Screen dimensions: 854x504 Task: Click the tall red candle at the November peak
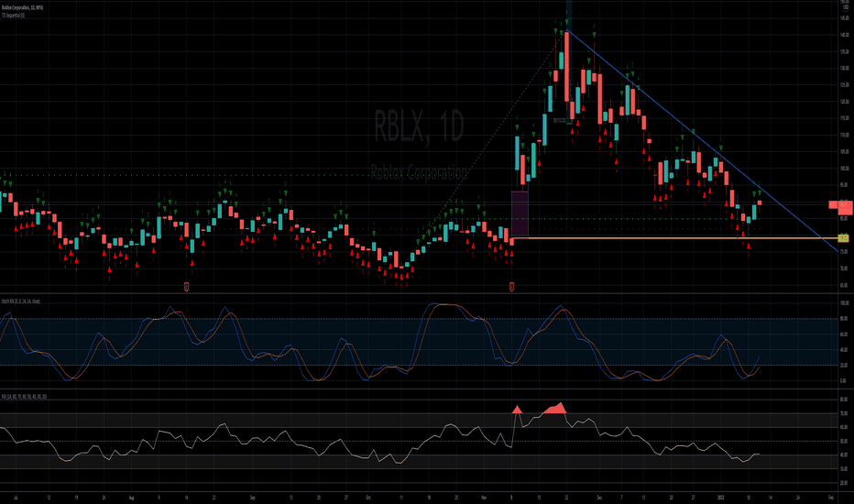point(567,67)
